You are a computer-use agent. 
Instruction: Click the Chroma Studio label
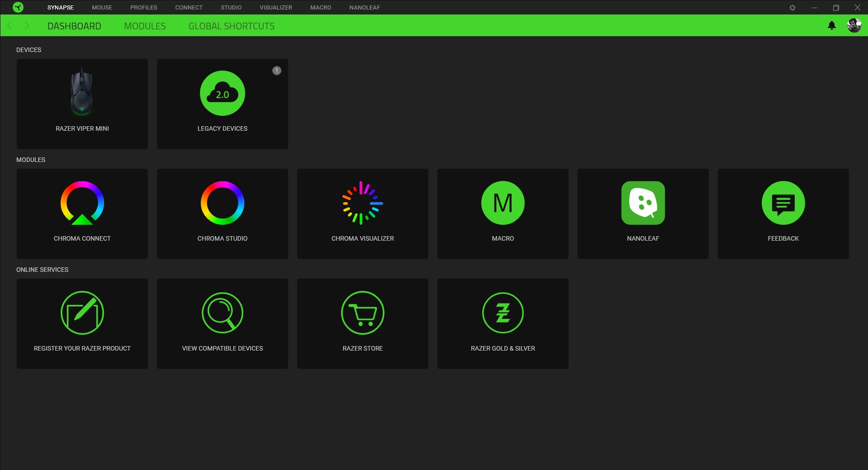click(223, 238)
